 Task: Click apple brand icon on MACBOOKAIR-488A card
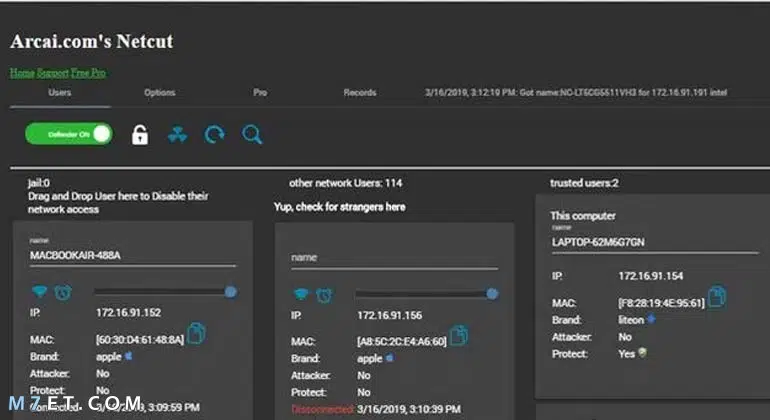129,356
